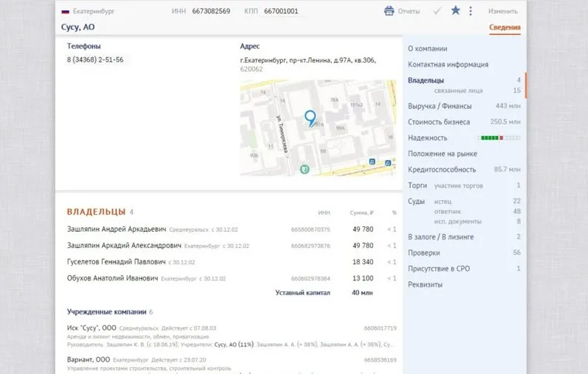This screenshot has width=588, height=374.
Task: Expand the Суды section in sidebar
Action: (416, 201)
